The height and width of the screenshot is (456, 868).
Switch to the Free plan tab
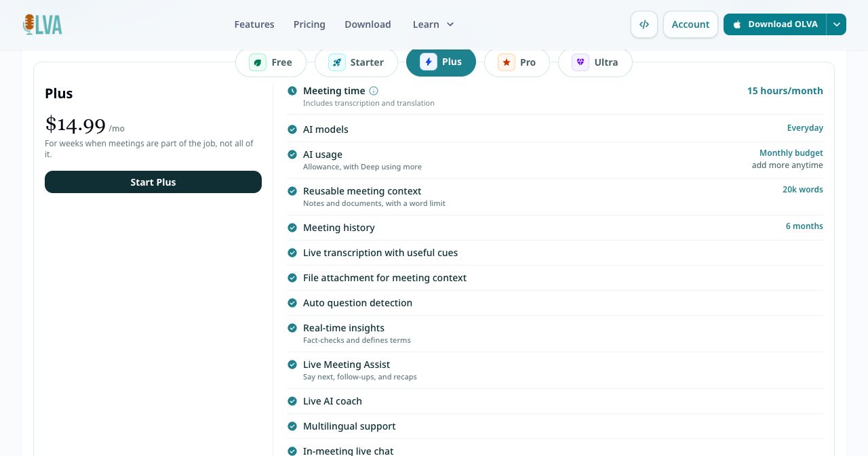pos(271,62)
